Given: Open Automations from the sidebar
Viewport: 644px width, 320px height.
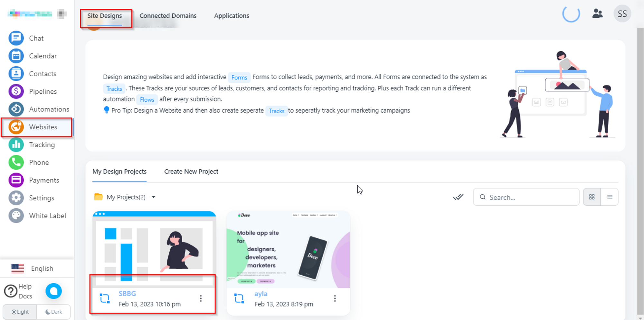Looking at the screenshot, I should tap(16, 109).
